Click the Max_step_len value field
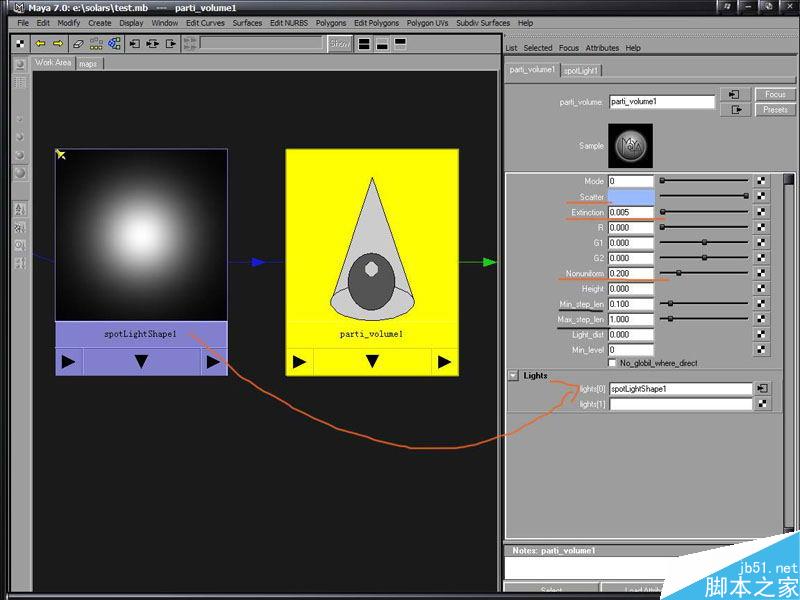 631,319
